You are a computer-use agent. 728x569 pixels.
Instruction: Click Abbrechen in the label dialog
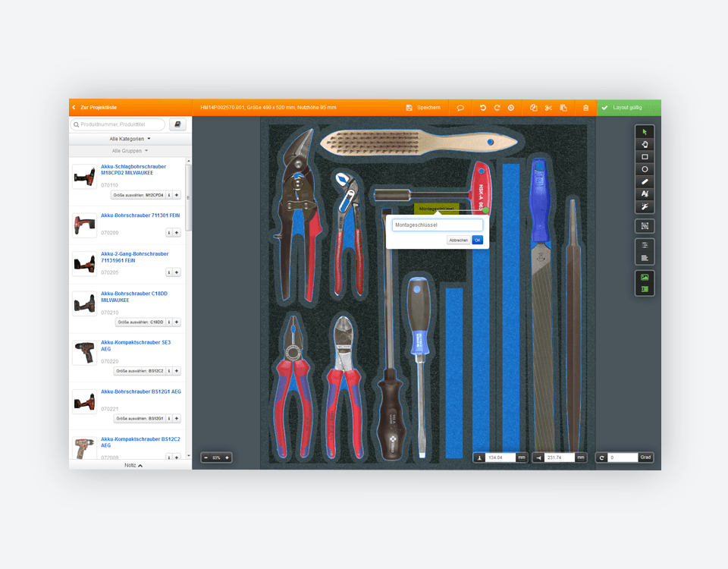[458, 240]
